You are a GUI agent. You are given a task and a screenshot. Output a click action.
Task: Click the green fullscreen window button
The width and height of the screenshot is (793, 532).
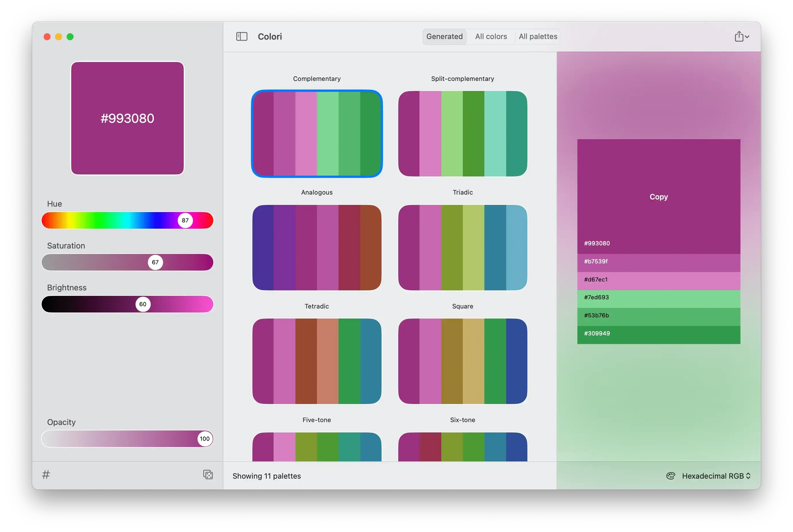70,37
